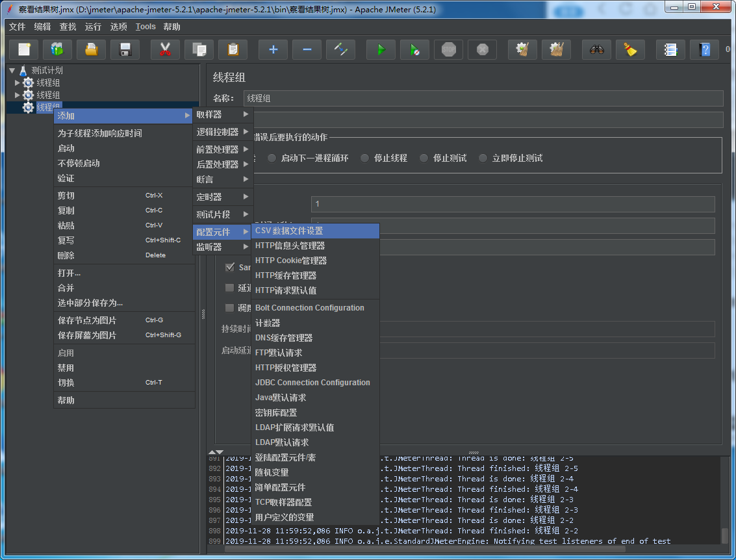Choose 禁用 from context menu
This screenshot has width=736, height=560.
(x=124, y=368)
